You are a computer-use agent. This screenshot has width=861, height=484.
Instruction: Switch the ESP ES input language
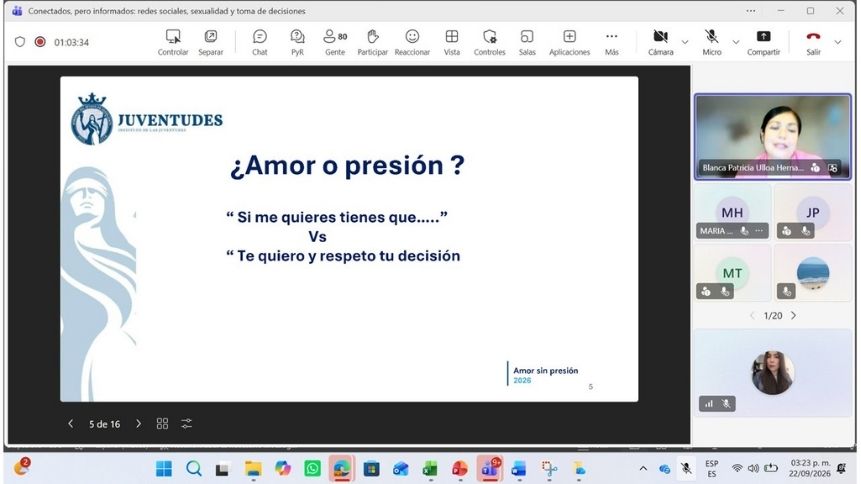pos(712,469)
